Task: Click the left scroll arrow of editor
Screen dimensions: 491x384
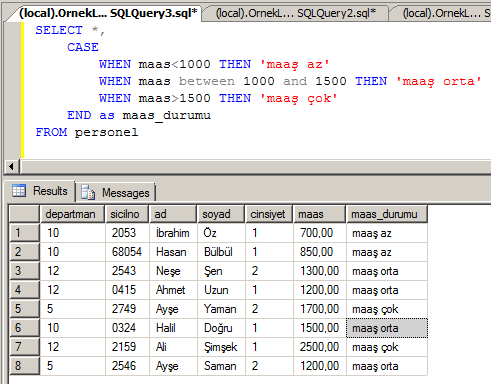Action: [12, 166]
